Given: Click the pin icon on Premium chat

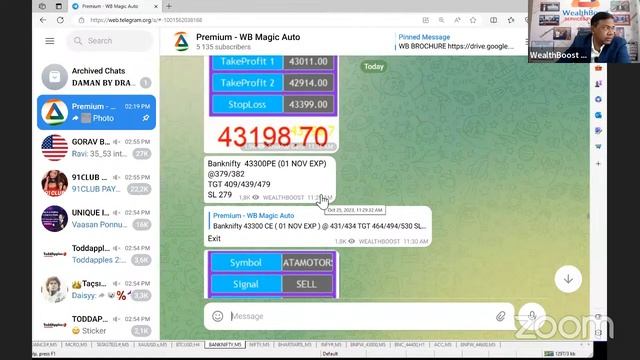Looking at the screenshot, I should point(146,118).
